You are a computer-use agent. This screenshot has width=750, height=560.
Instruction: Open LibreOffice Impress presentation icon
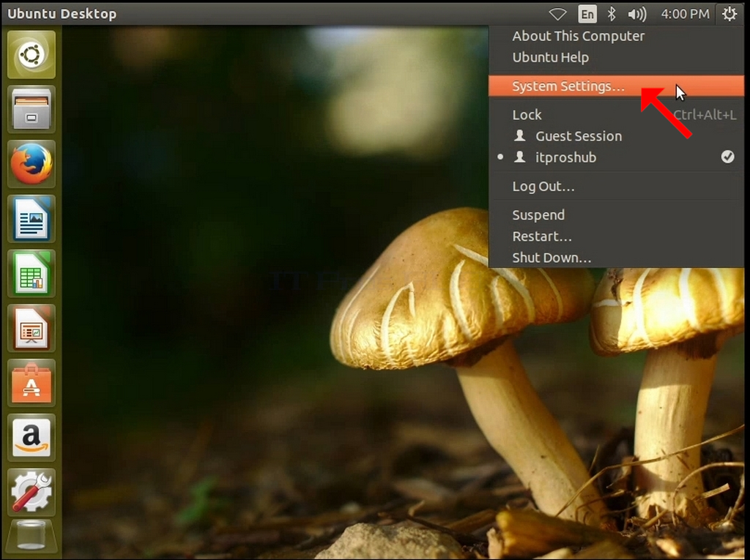click(x=31, y=329)
